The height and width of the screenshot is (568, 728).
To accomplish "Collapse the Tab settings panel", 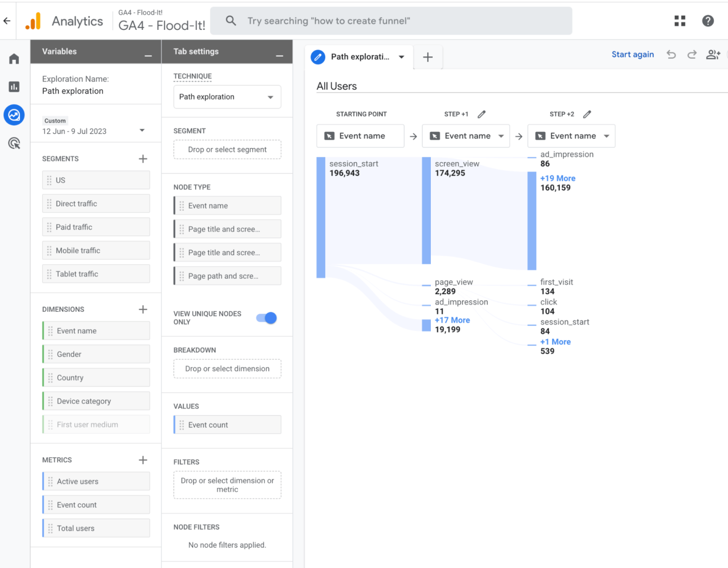I will [x=280, y=56].
